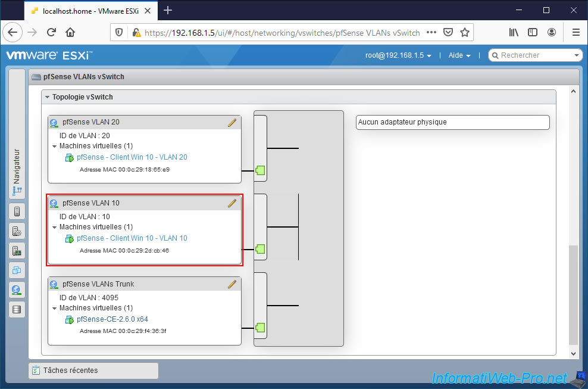Click the browser address bar URL
The height and width of the screenshot is (389, 588).
(282, 33)
